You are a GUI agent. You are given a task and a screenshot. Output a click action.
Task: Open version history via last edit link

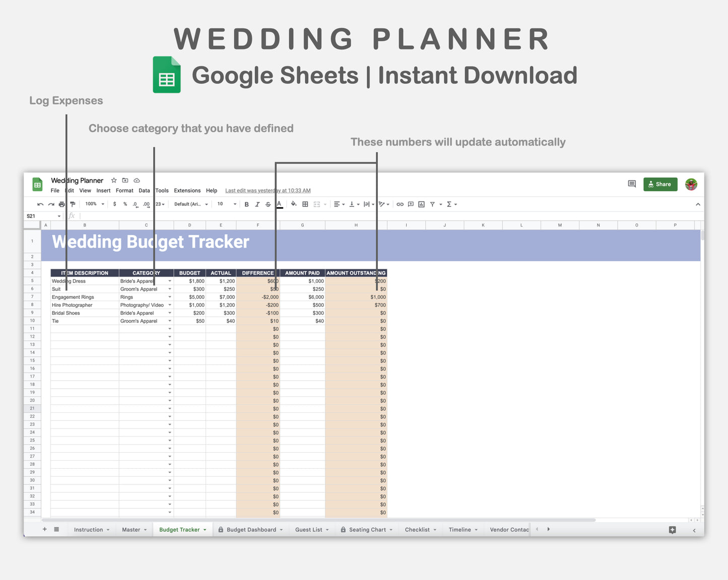click(268, 190)
